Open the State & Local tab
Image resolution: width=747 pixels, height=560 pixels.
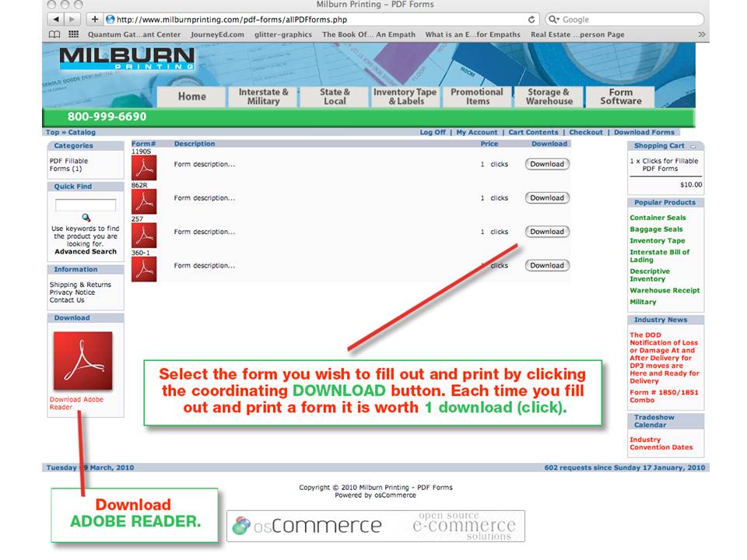point(335,96)
